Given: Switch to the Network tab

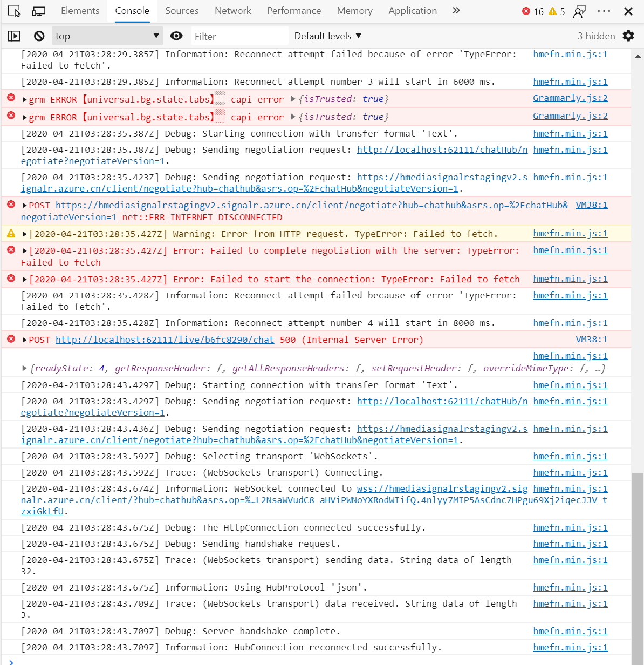Looking at the screenshot, I should pos(232,10).
